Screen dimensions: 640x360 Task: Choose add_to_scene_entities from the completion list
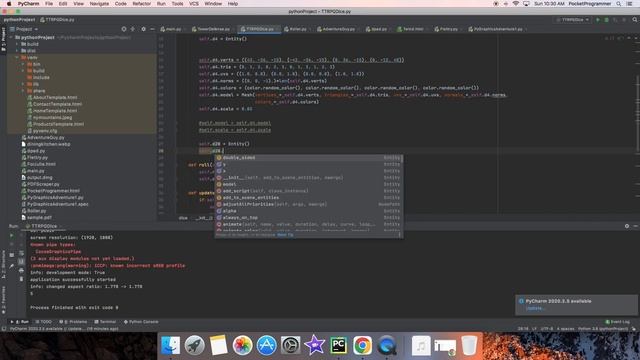[309, 198]
